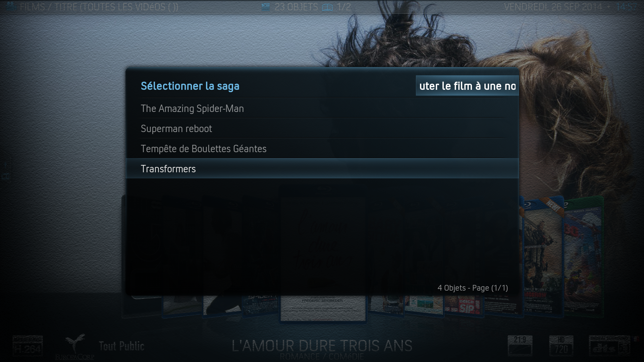
Task: Select the Superman reboot saga
Action: 322,128
